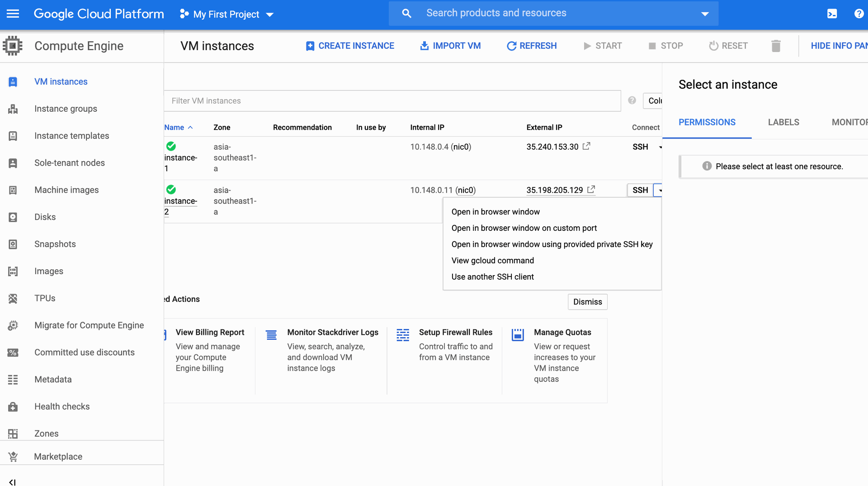The height and width of the screenshot is (486, 868).
Task: Click the Instance groups sidebar icon
Action: 13,109
